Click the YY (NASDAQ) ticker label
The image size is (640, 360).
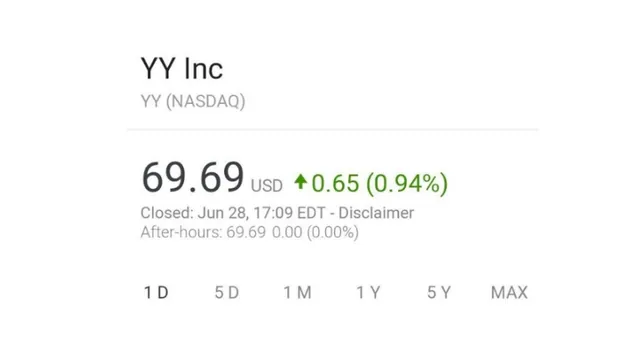193,101
